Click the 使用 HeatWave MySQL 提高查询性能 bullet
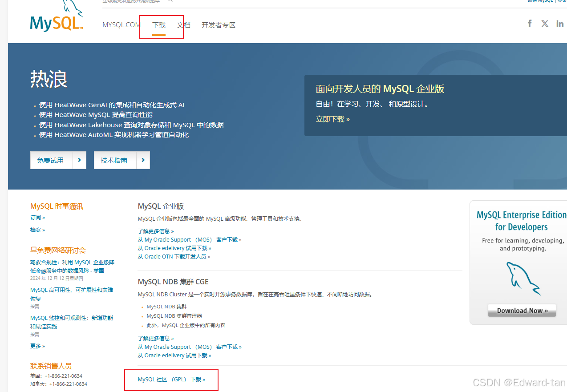The image size is (567, 392). [x=96, y=115]
